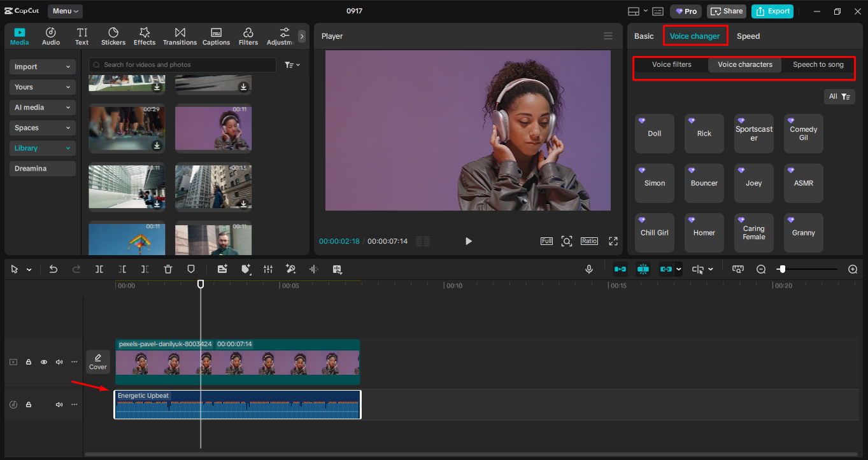The image size is (868, 460).
Task: Undo the last action
Action: tap(53, 269)
